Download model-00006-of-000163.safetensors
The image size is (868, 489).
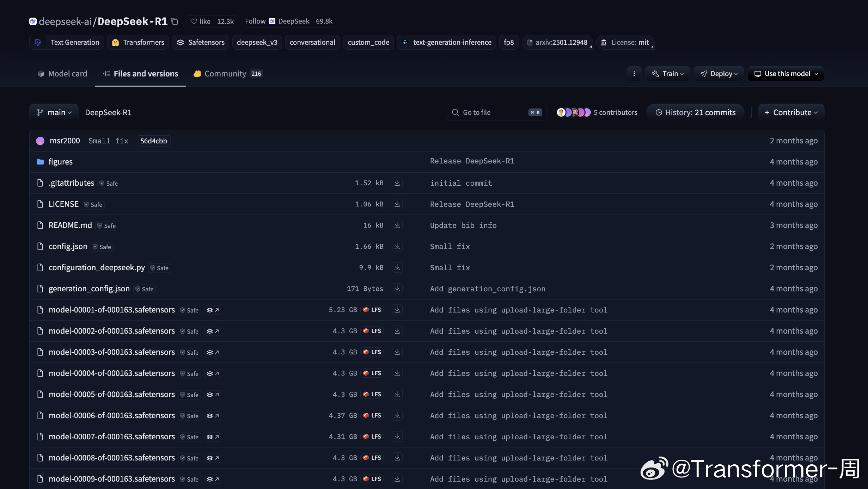(x=397, y=415)
